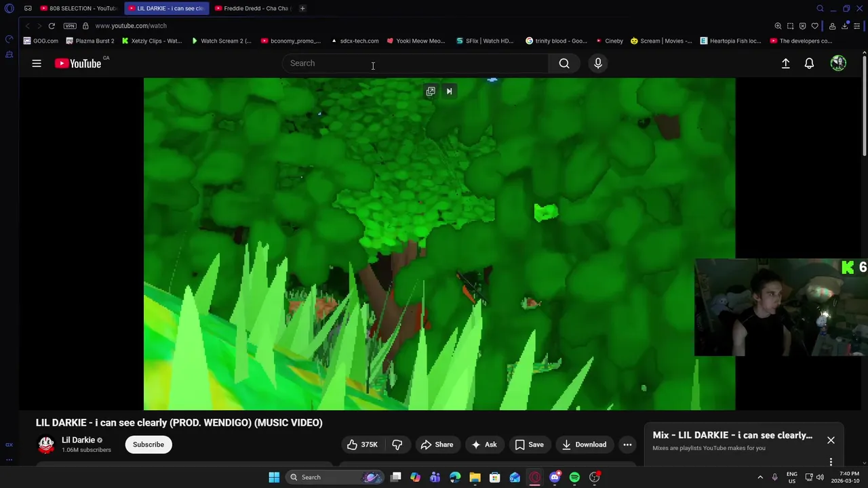Select the LIL DARKIE browser tab
The height and width of the screenshot is (488, 868).
167,8
